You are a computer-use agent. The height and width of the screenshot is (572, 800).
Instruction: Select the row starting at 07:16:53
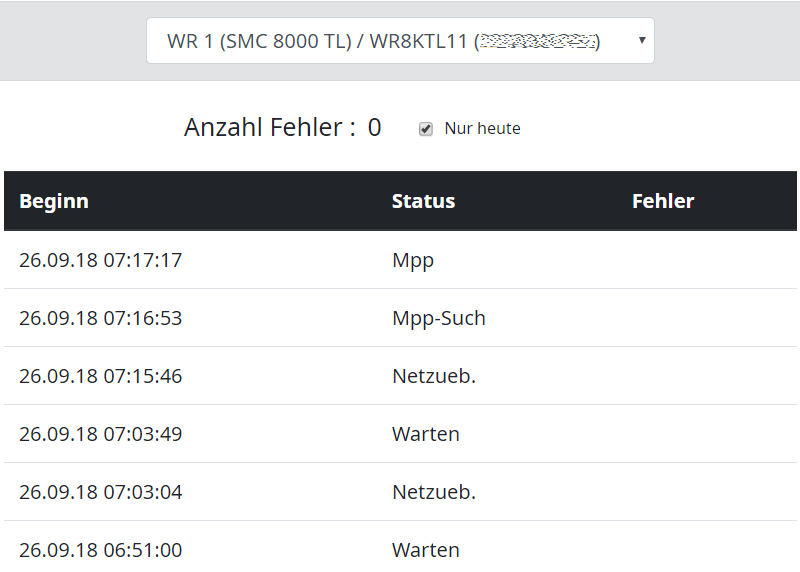coord(100,318)
